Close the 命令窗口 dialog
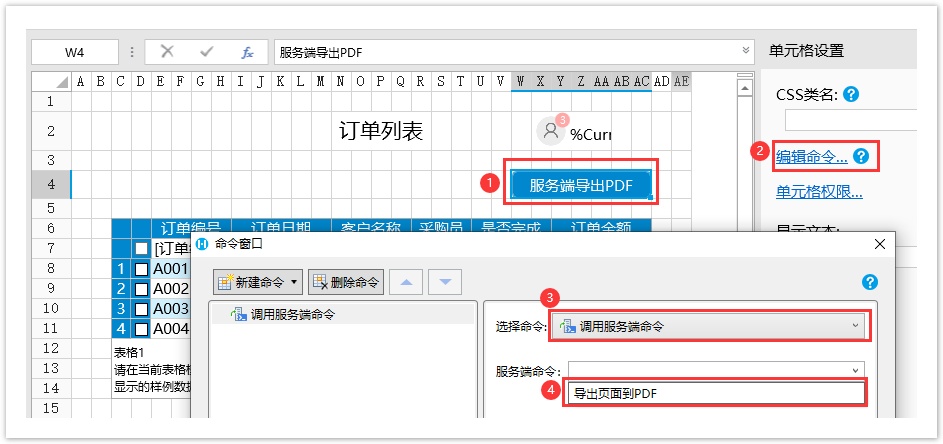The height and width of the screenshot is (444, 943). (x=879, y=244)
